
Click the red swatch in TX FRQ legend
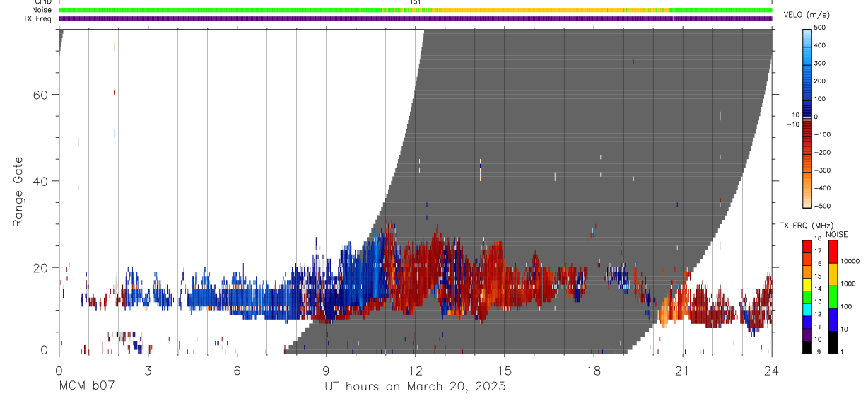click(807, 247)
